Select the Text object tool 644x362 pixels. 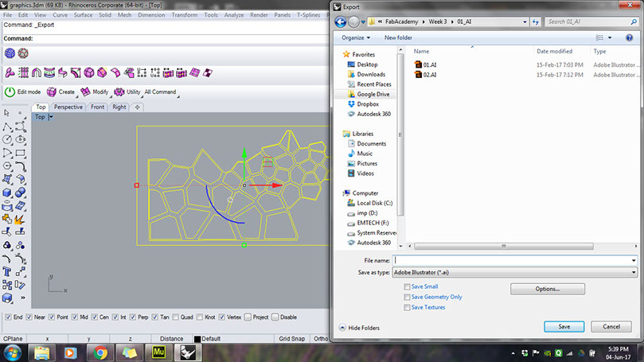point(7,272)
